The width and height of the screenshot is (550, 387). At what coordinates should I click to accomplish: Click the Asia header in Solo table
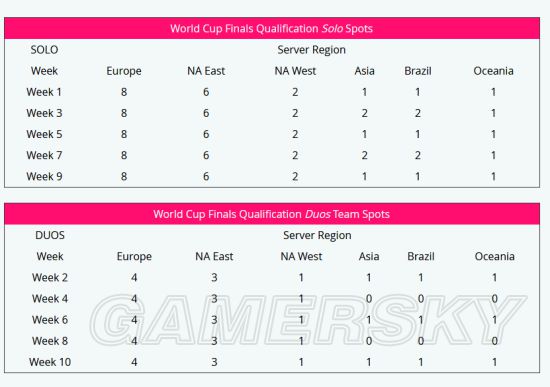364,71
